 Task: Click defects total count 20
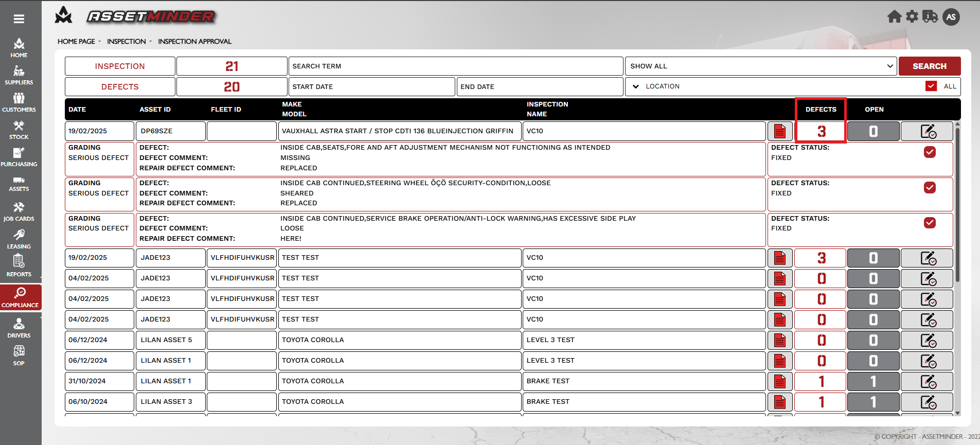coord(232,86)
